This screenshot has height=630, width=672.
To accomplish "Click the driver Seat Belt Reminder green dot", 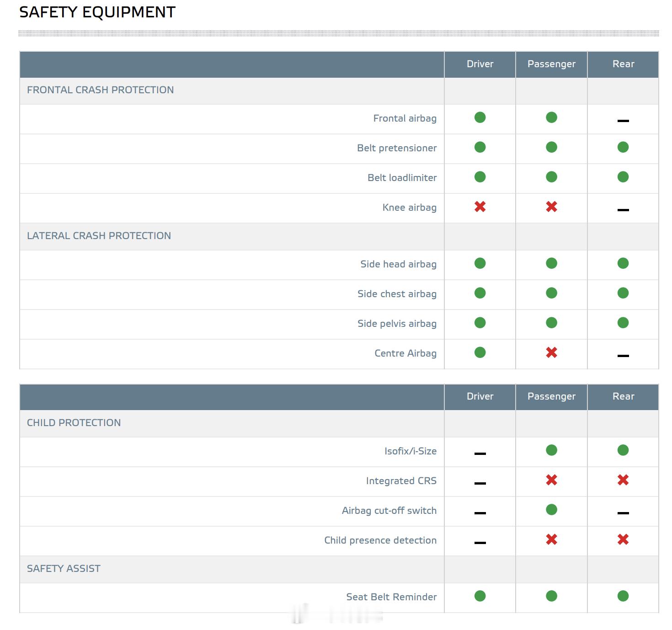I will [x=480, y=596].
